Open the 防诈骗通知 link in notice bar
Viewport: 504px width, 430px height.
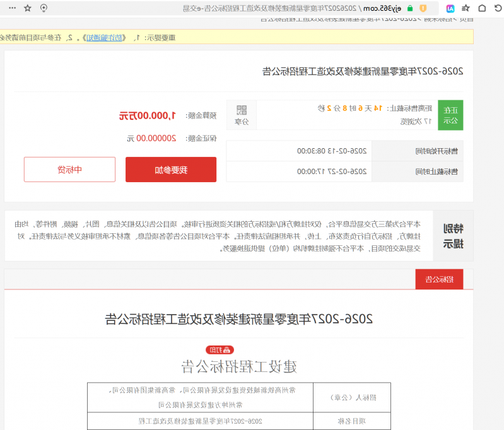pyautogui.click(x=105, y=38)
